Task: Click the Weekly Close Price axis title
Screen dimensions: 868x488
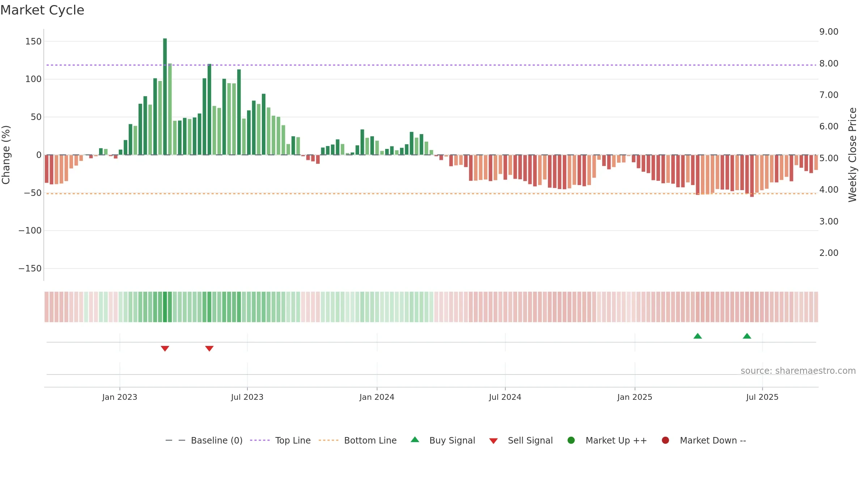Action: pos(852,155)
